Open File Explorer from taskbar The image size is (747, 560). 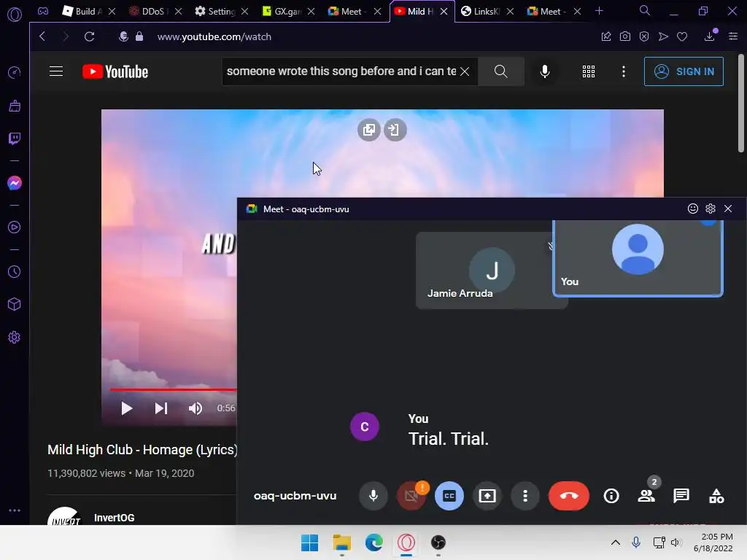(x=341, y=542)
